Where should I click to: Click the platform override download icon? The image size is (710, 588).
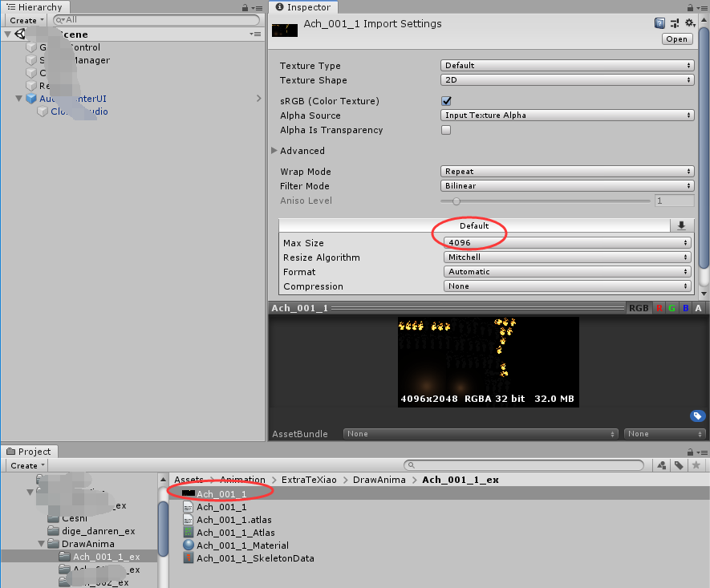(x=681, y=225)
